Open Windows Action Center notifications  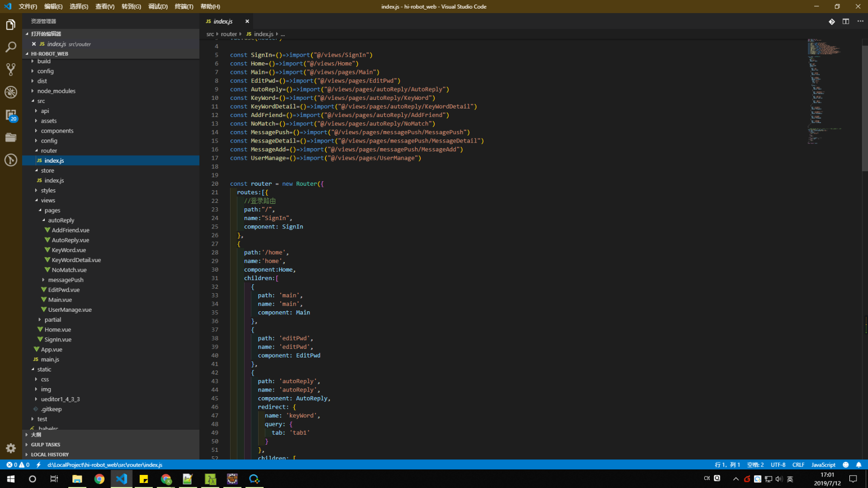click(x=853, y=479)
